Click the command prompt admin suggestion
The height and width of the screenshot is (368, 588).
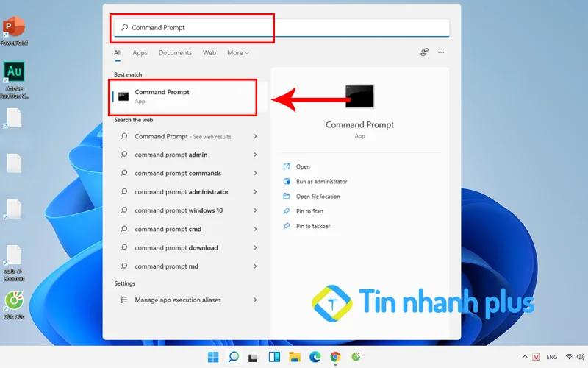point(171,155)
